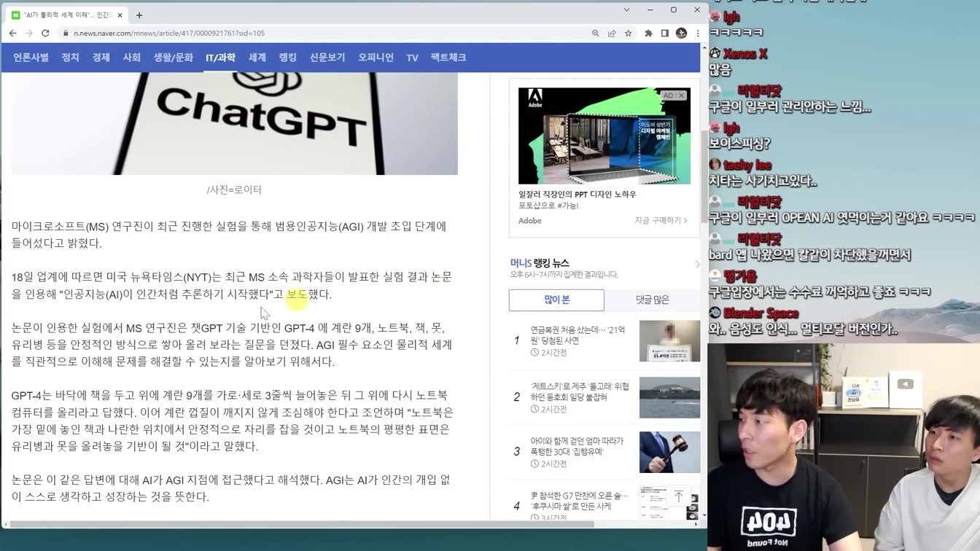
Task: Open the Chrome profile avatar
Action: pos(682,33)
